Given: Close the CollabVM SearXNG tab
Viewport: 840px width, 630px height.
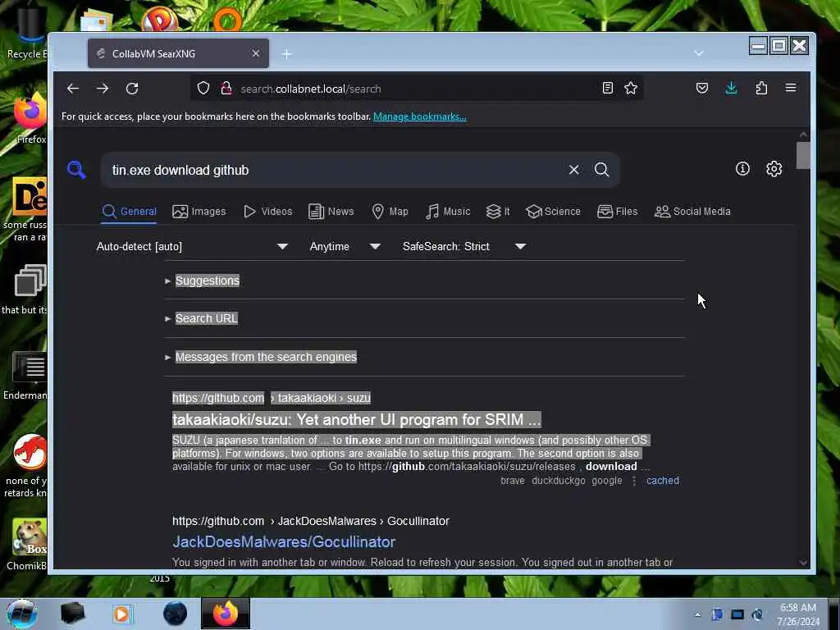Looking at the screenshot, I should (256, 53).
